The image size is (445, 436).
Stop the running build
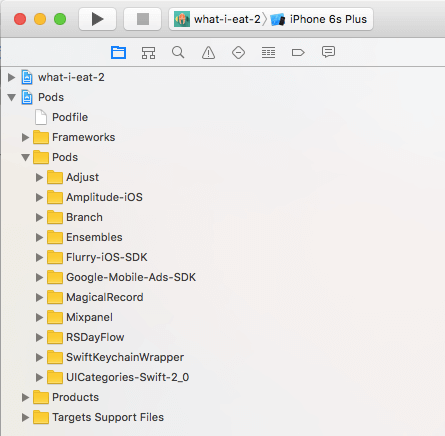[143, 19]
